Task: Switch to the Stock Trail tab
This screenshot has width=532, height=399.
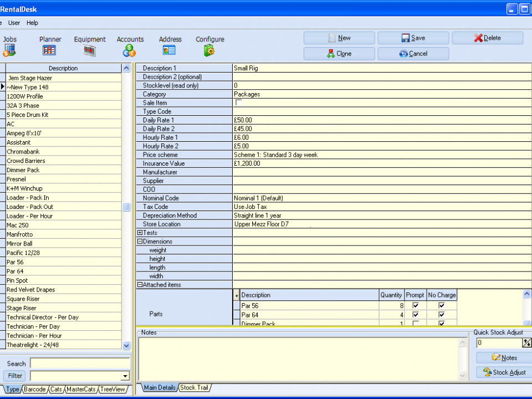Action: coord(195,388)
